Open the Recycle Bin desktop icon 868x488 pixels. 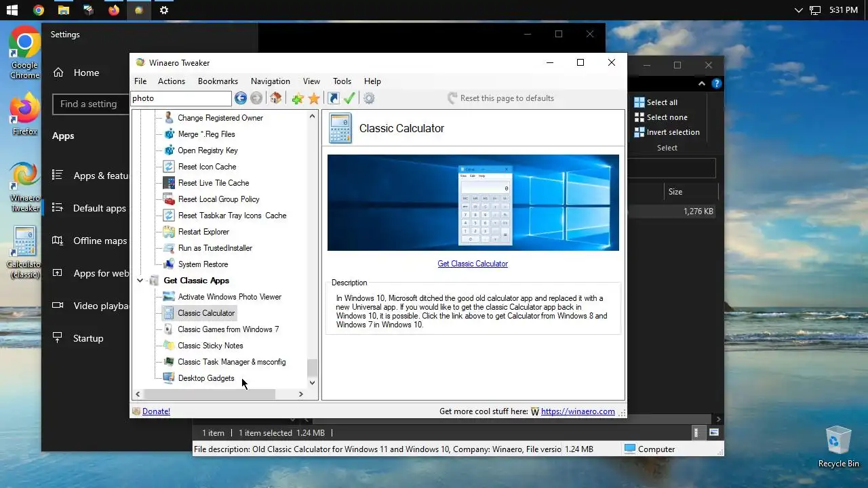[x=838, y=446]
